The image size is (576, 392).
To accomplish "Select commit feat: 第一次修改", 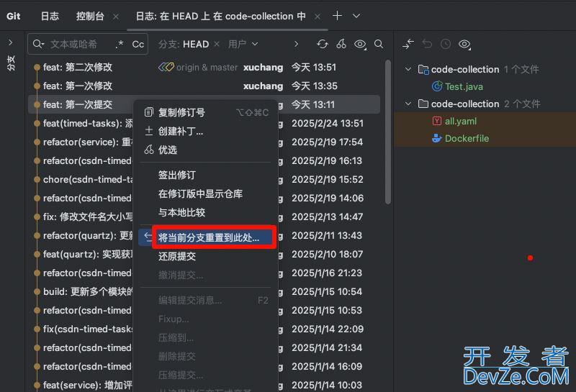I will pyautogui.click(x=204, y=86).
